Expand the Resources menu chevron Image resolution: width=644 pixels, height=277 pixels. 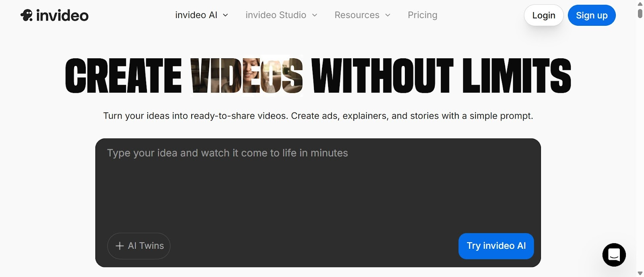coord(388,15)
